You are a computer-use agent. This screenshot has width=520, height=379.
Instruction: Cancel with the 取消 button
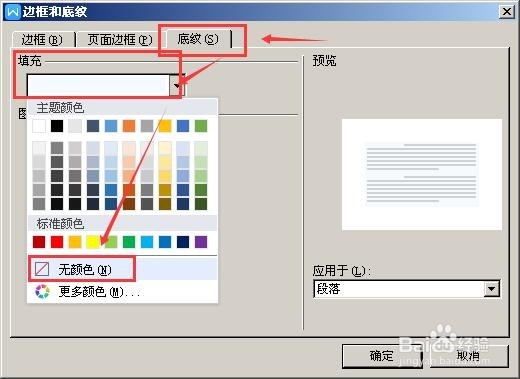pyautogui.click(x=469, y=356)
